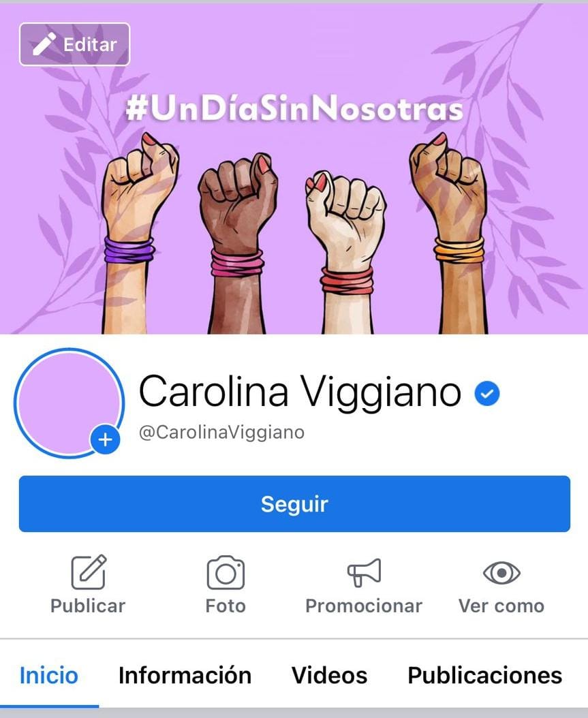Viewport: 588px width, 718px height.
Task: Click the Publicar text label
Action: pos(88,606)
